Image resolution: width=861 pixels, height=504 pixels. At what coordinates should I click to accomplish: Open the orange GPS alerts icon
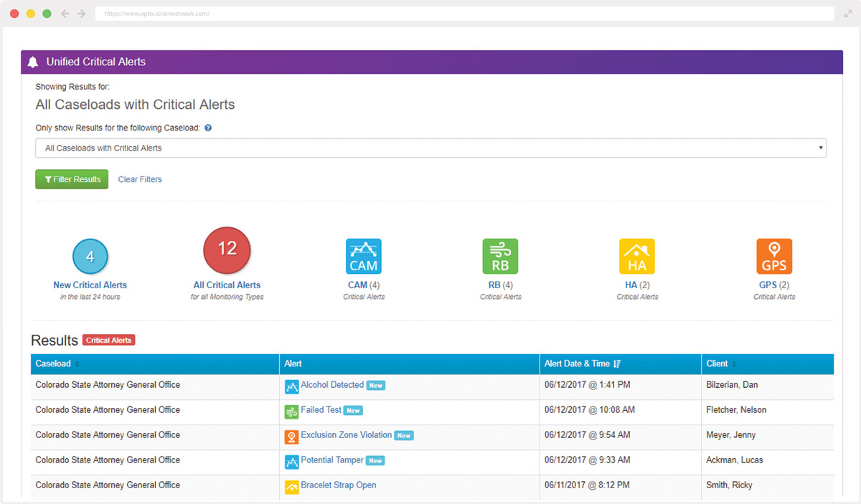pos(774,257)
